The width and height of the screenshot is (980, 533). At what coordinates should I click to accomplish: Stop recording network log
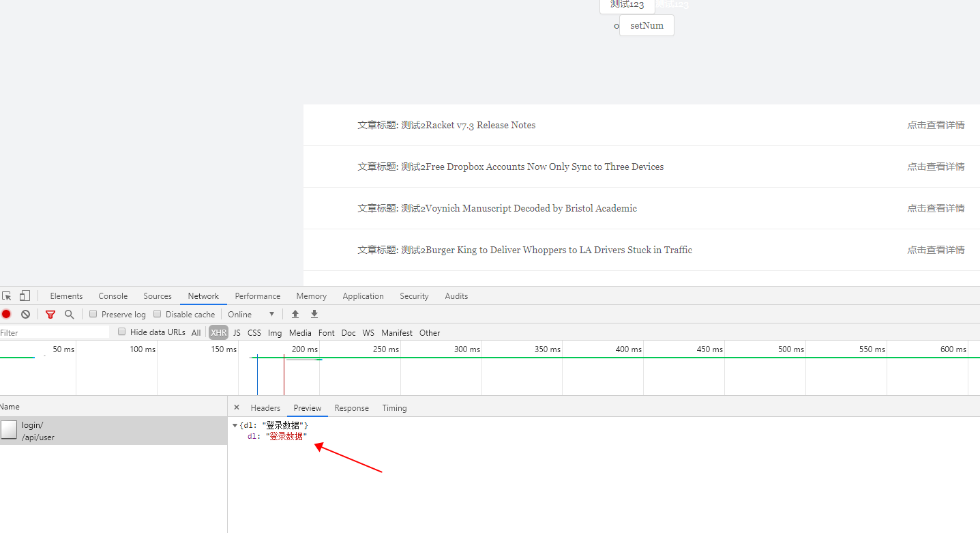[x=6, y=314]
